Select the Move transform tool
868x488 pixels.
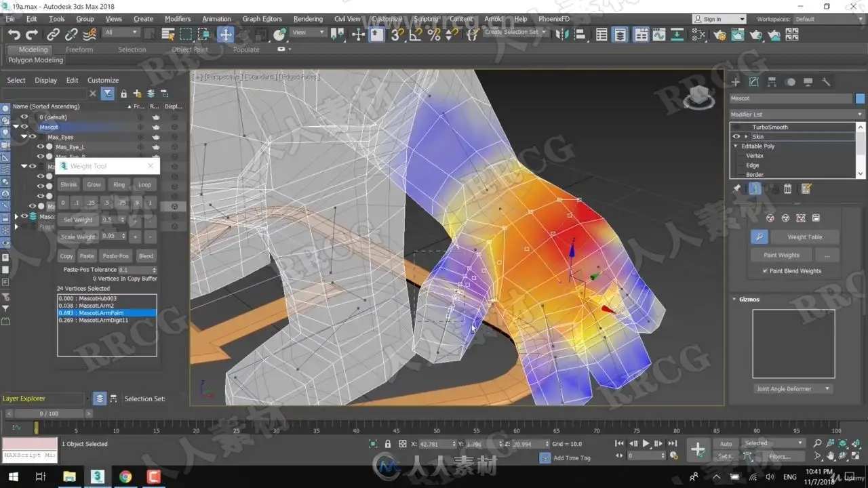(225, 34)
